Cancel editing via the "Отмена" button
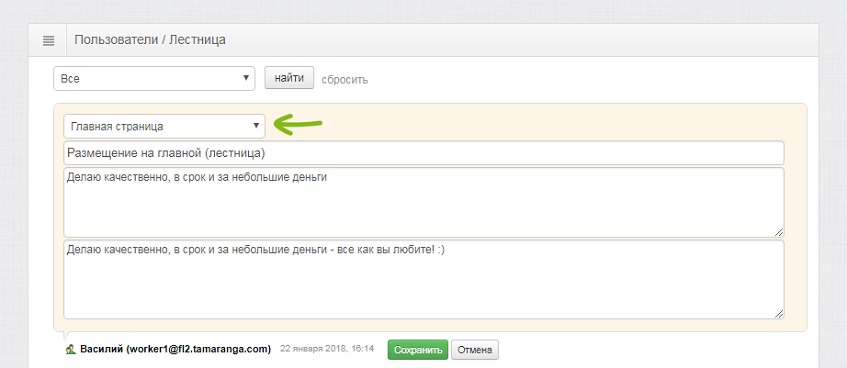847x368 pixels. [475, 350]
